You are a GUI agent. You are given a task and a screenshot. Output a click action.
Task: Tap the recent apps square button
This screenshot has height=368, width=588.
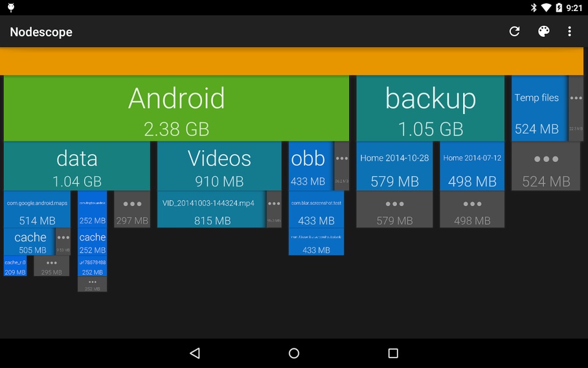coord(393,353)
